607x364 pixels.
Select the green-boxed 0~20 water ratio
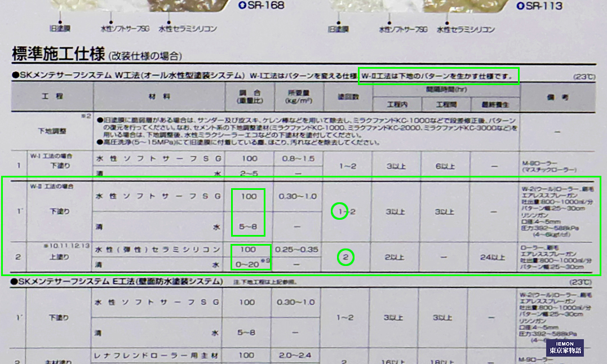tap(247, 264)
